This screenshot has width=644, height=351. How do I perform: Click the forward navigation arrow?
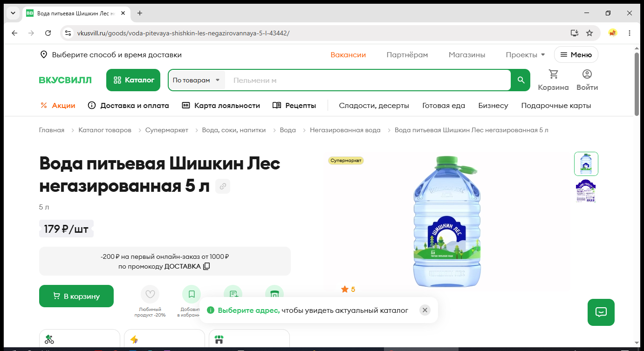pos(31,33)
